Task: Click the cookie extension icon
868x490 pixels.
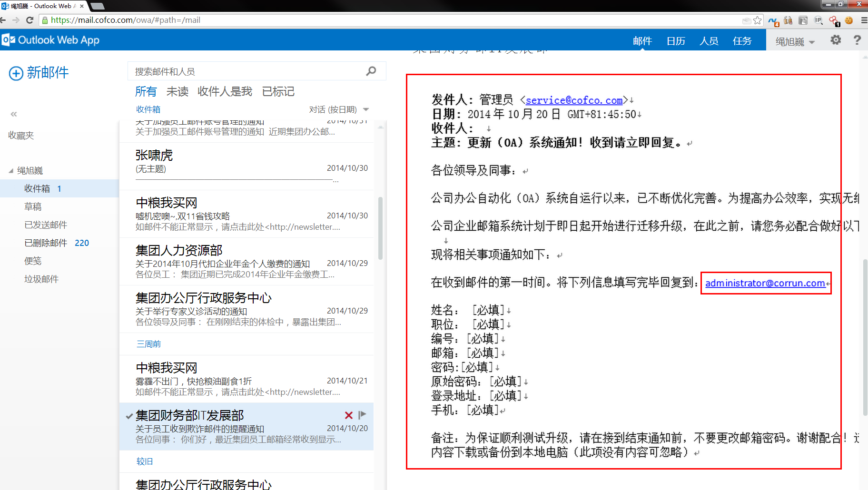Action: click(849, 20)
